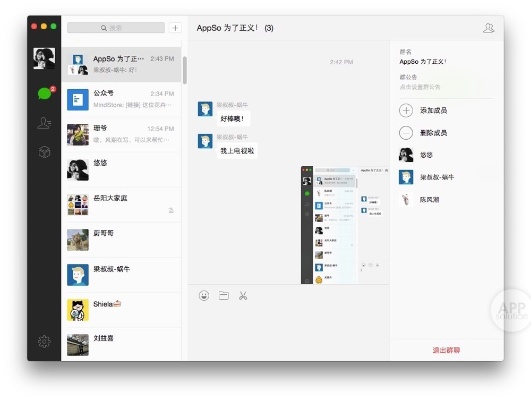Click sender avatar beside 好棒哦! message
This screenshot has width=531, height=400.
[205, 109]
